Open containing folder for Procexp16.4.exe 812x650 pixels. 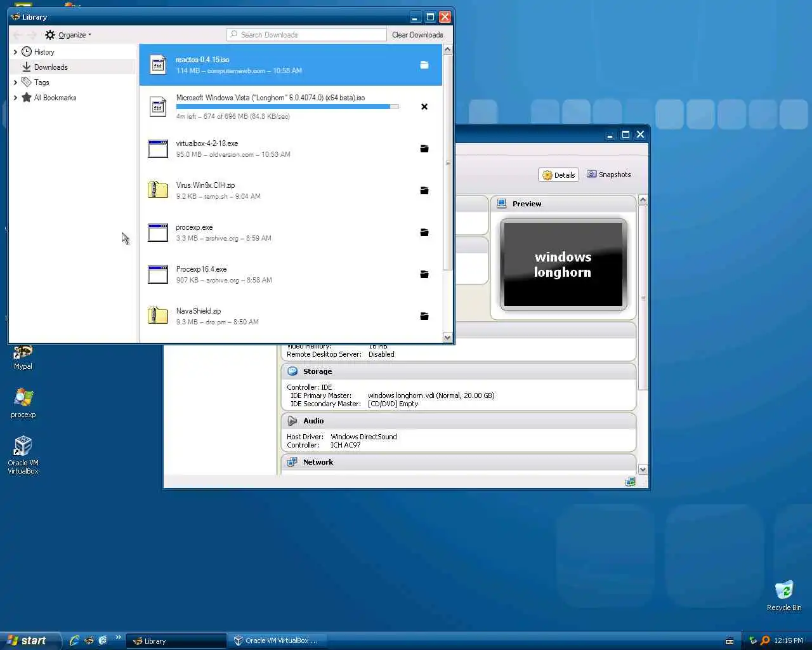point(424,274)
